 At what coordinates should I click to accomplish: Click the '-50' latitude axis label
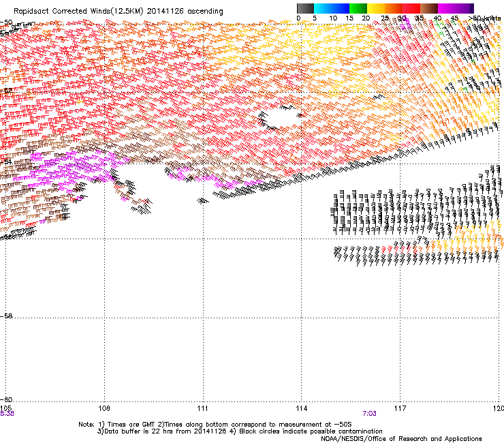tap(6, 22)
